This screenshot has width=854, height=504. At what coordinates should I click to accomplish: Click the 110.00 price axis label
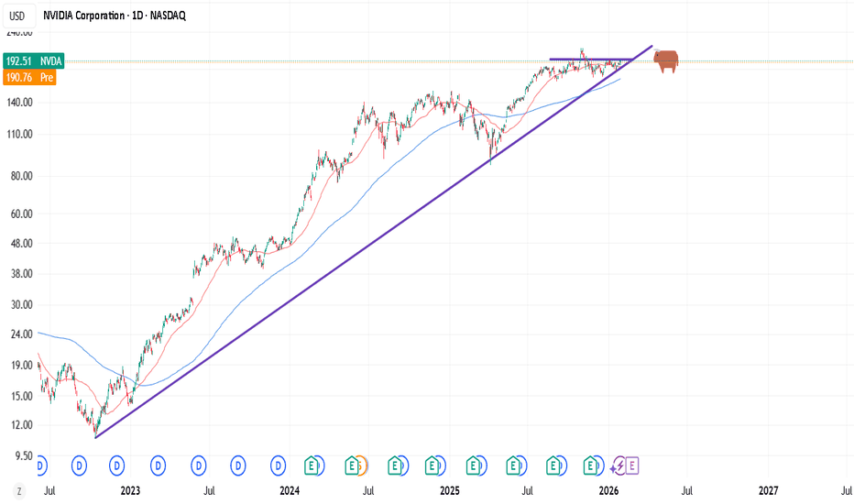pos(19,134)
